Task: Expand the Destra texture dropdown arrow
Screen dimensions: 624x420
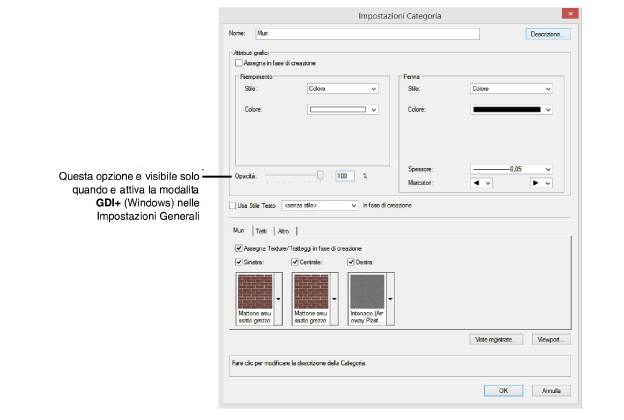Action: click(x=390, y=299)
